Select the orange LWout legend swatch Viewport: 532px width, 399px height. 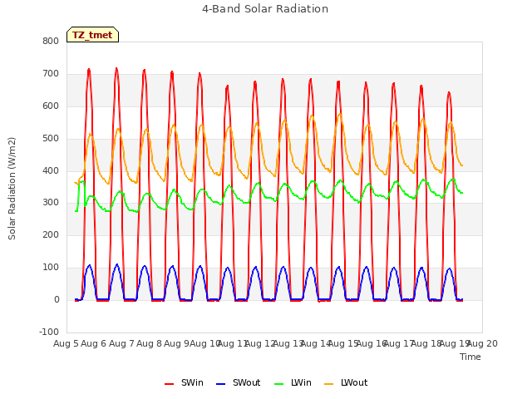pyautogui.click(x=329, y=384)
